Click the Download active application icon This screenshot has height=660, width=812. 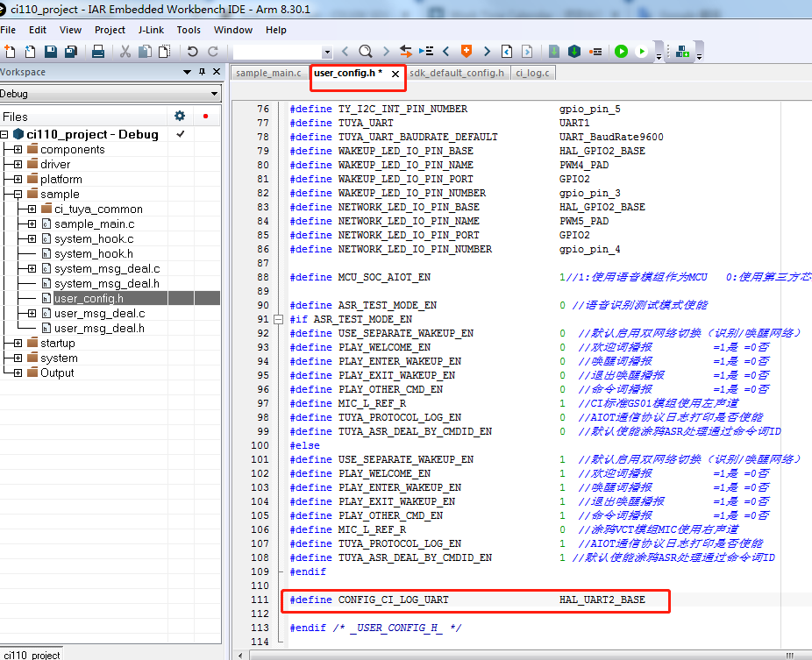pyautogui.click(x=682, y=51)
